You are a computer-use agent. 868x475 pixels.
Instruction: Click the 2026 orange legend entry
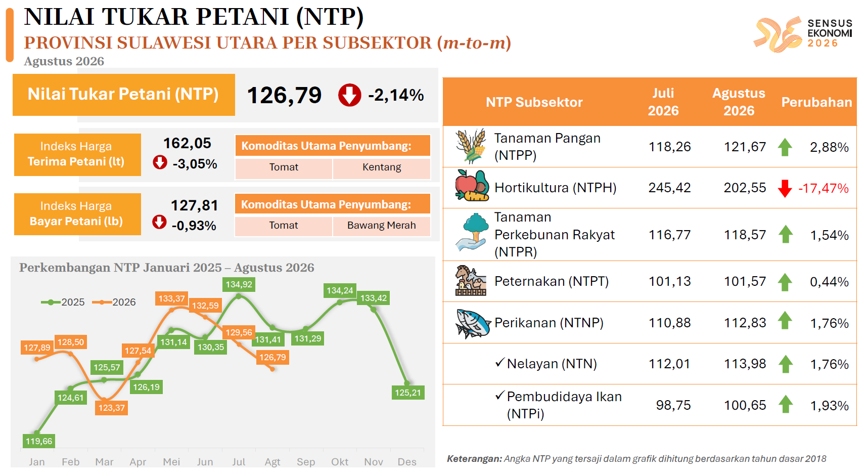[x=114, y=302]
